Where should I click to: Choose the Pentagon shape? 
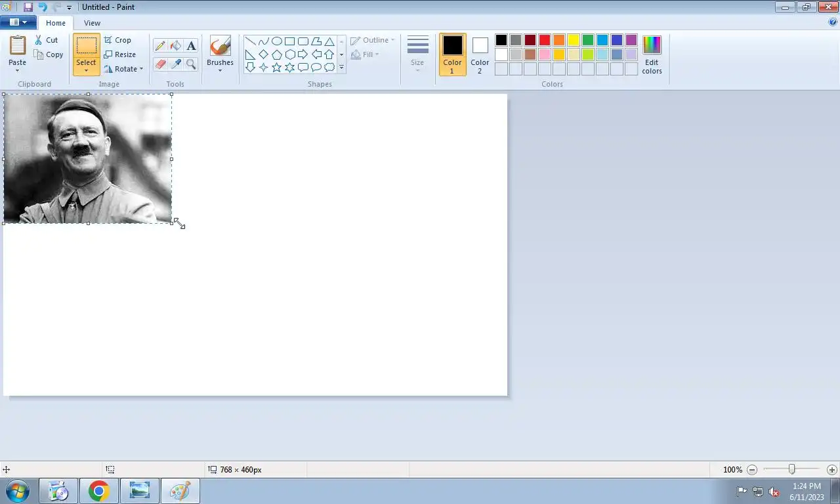[276, 54]
